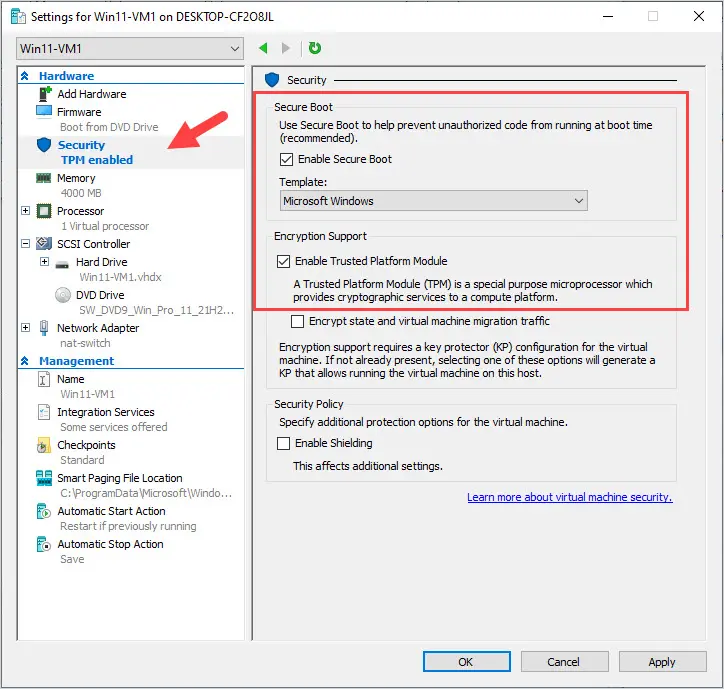Click the Smart Paging File Location icon
This screenshot has height=689, width=724.
pyautogui.click(x=44, y=478)
